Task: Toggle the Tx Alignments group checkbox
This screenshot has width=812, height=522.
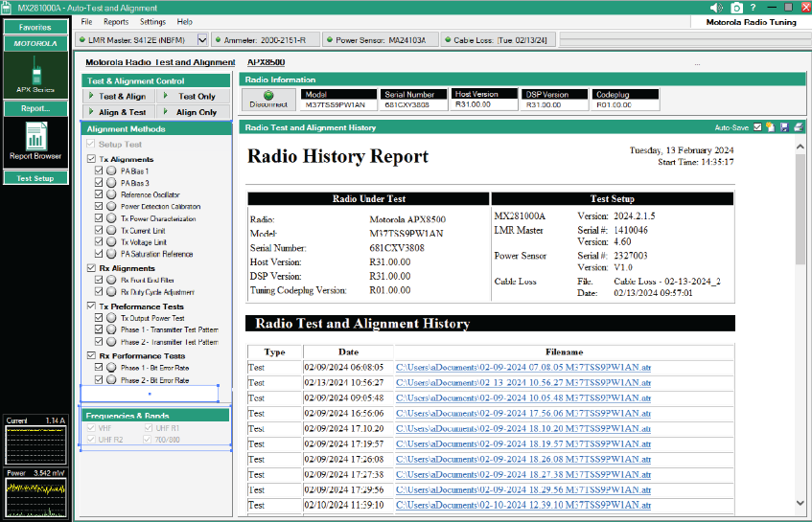Action: (91, 159)
